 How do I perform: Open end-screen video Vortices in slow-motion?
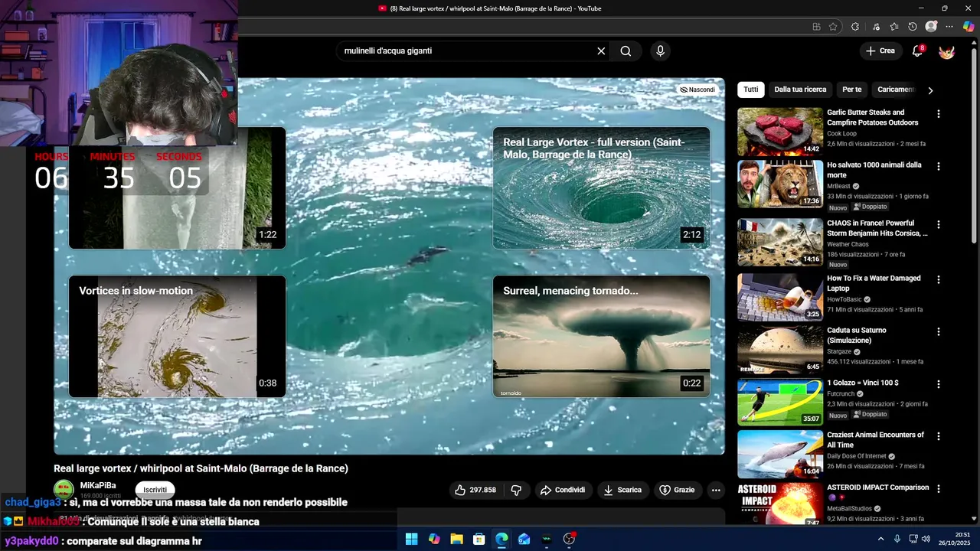point(177,337)
